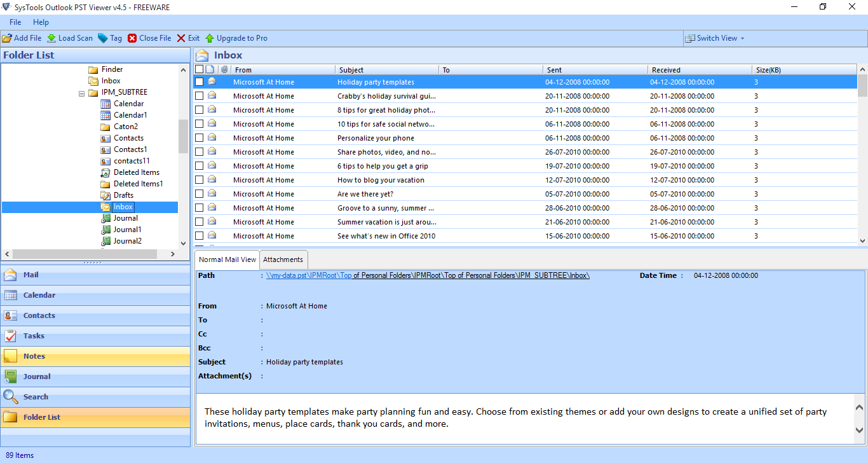The width and height of the screenshot is (868, 463).
Task: Sort emails by the Received column
Action: click(x=700, y=70)
